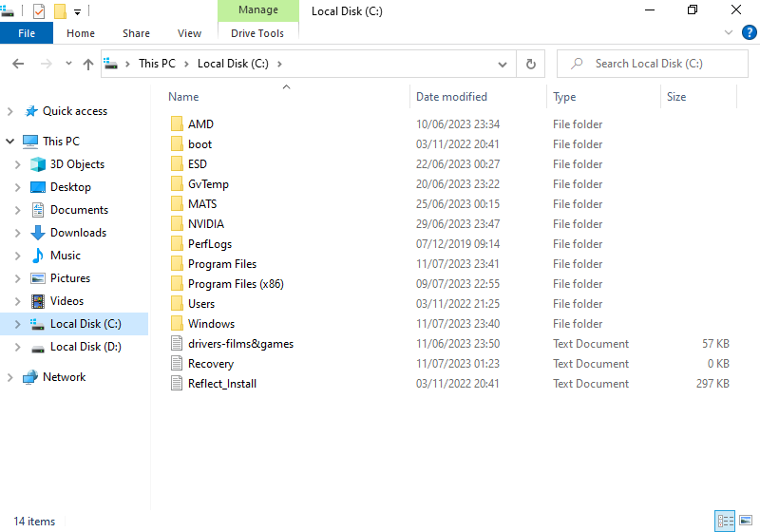The height and width of the screenshot is (532, 760).
Task: Select the ESD folder icon
Action: pos(177,163)
